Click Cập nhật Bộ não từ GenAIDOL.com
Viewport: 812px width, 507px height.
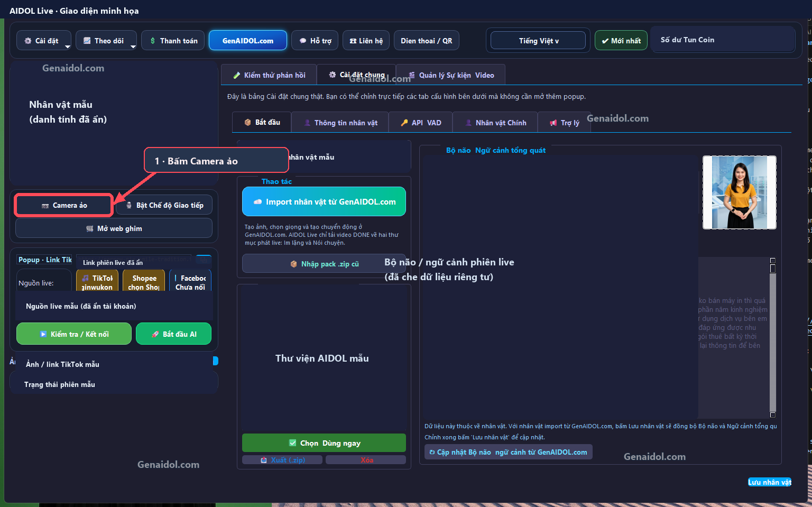click(x=509, y=452)
